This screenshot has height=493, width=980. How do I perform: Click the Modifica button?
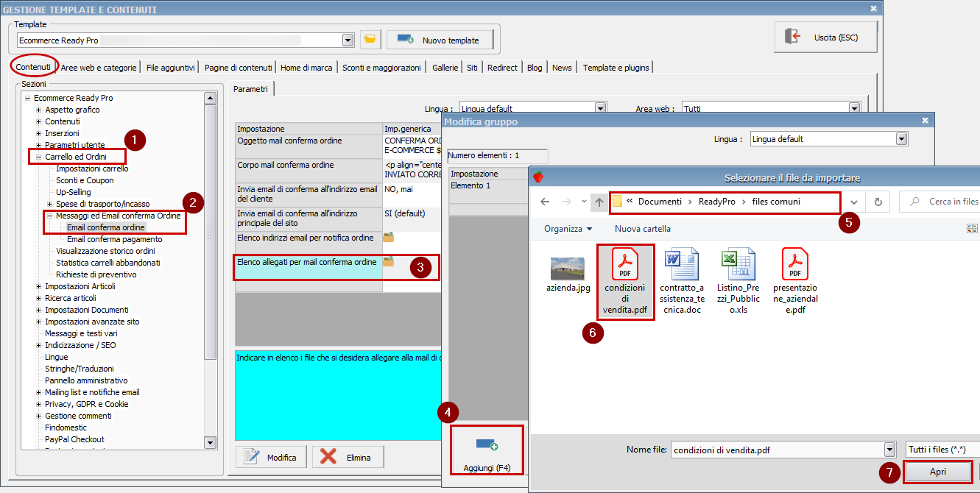click(x=272, y=457)
